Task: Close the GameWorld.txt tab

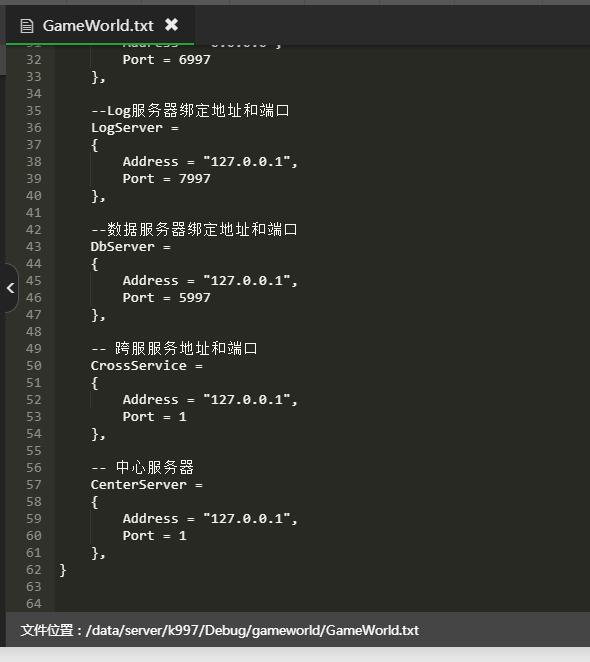Action: (x=171, y=25)
